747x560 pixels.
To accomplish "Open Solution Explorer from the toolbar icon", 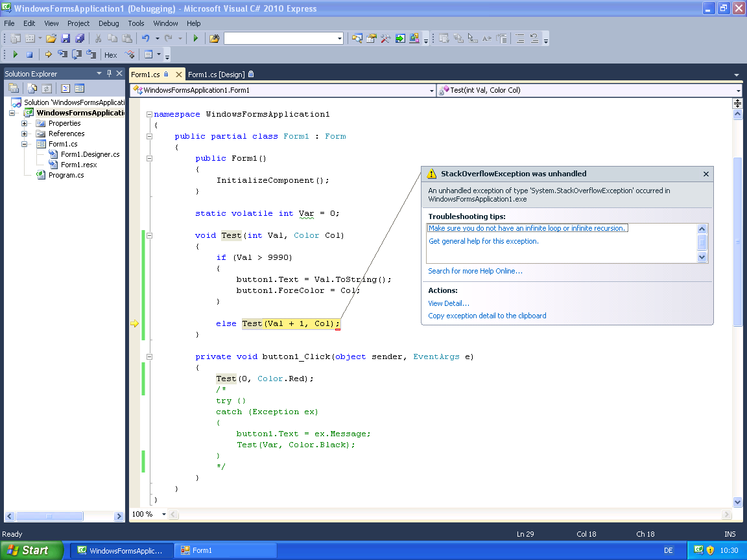I will click(357, 39).
